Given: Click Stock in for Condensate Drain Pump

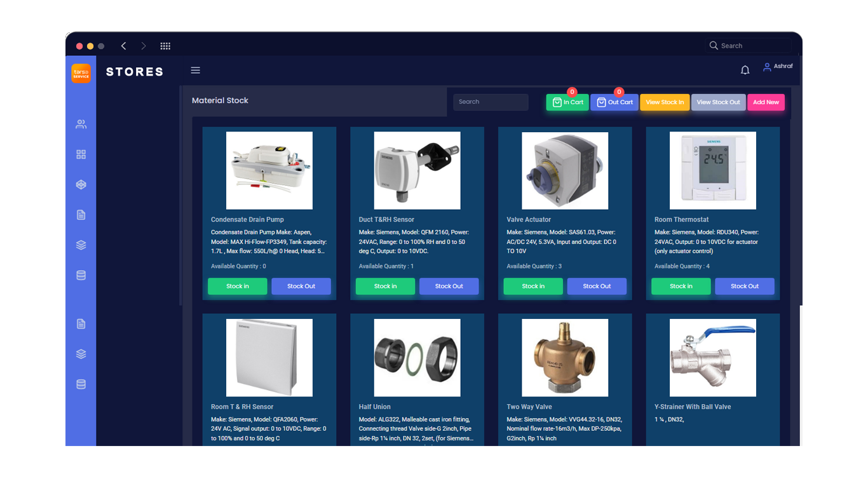Looking at the screenshot, I should [237, 286].
